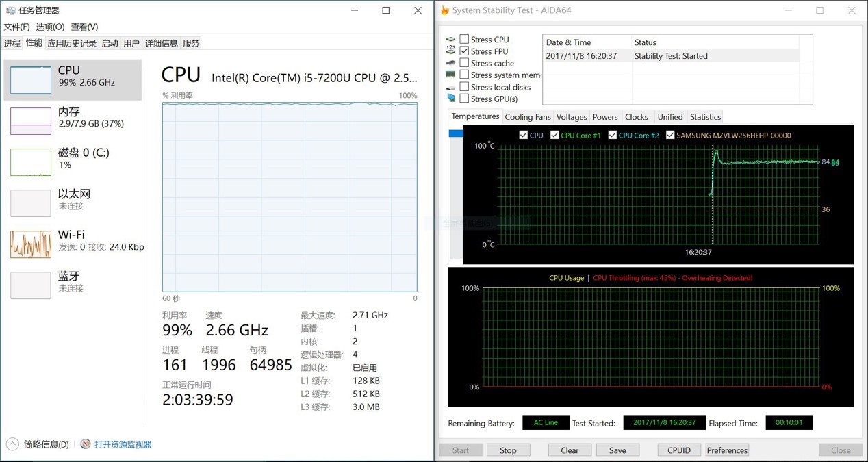Click the Stress local disks icon
Screen dimensions: 868x462
pyautogui.click(x=450, y=88)
